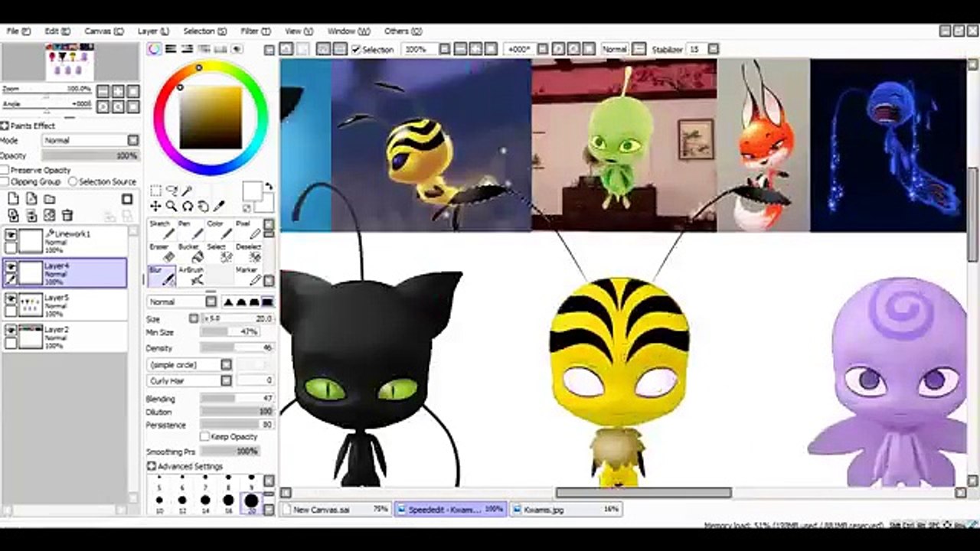Select brush size 10 preset
This screenshot has height=551, width=980.
(x=159, y=503)
